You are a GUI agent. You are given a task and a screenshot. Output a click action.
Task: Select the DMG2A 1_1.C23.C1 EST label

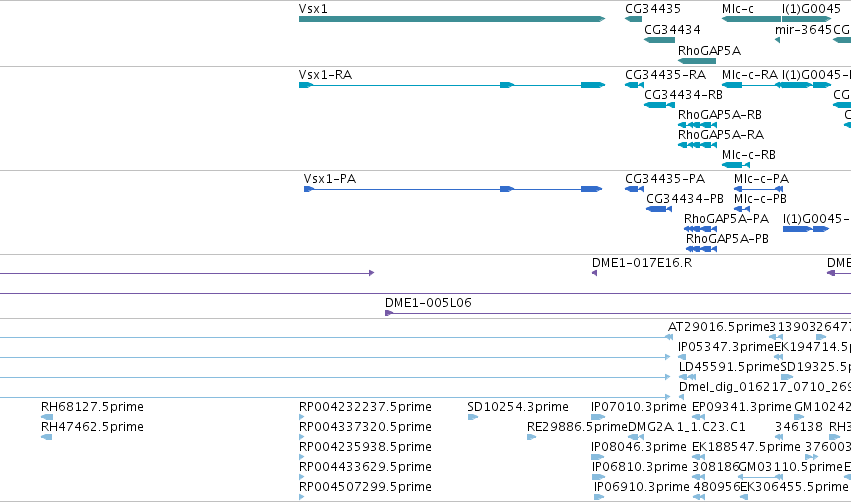[x=687, y=427]
